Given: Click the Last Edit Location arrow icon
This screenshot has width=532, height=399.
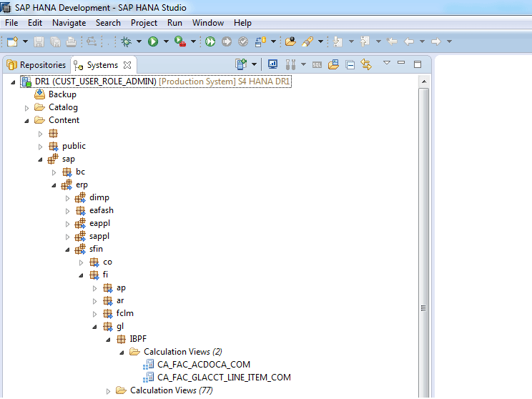Looking at the screenshot, I should (392, 41).
